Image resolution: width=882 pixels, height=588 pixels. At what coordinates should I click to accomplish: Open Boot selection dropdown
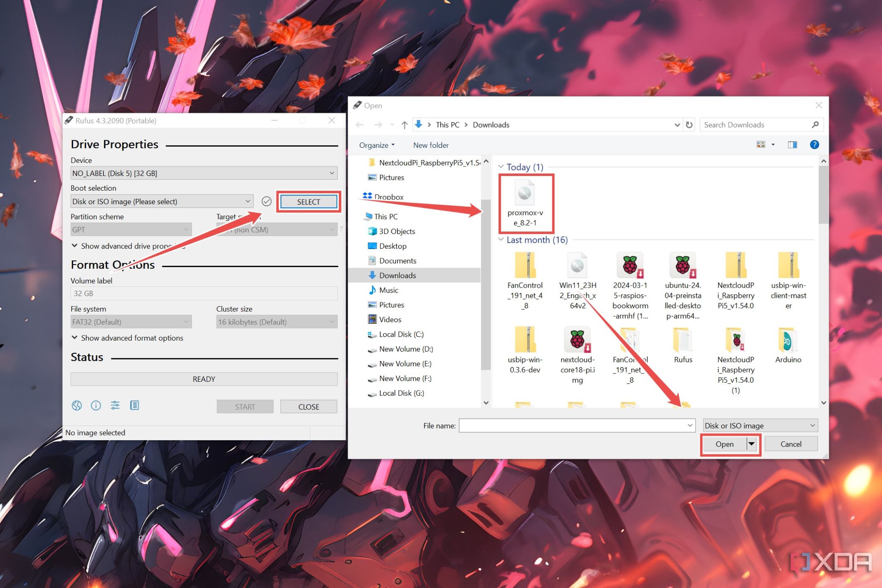point(248,202)
